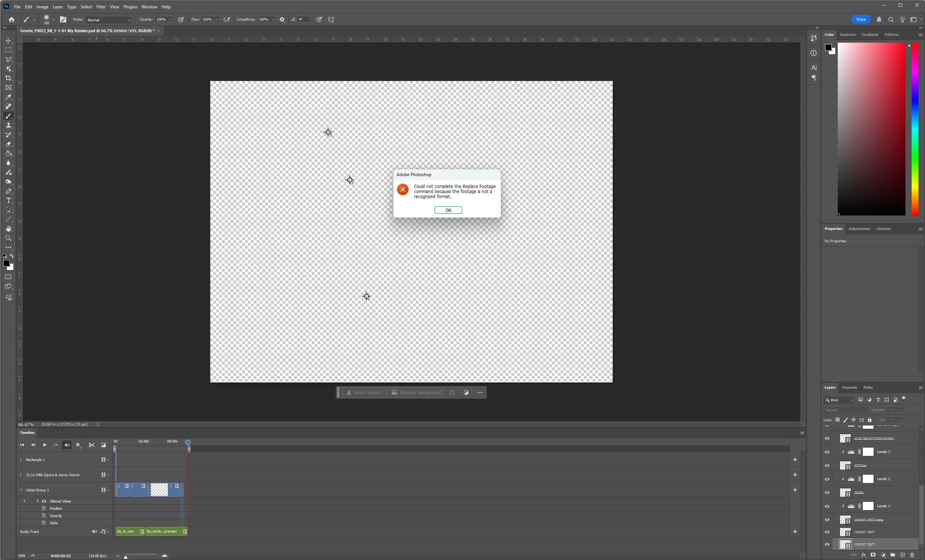Expand the Rectangle 1 timeline track

click(21, 459)
